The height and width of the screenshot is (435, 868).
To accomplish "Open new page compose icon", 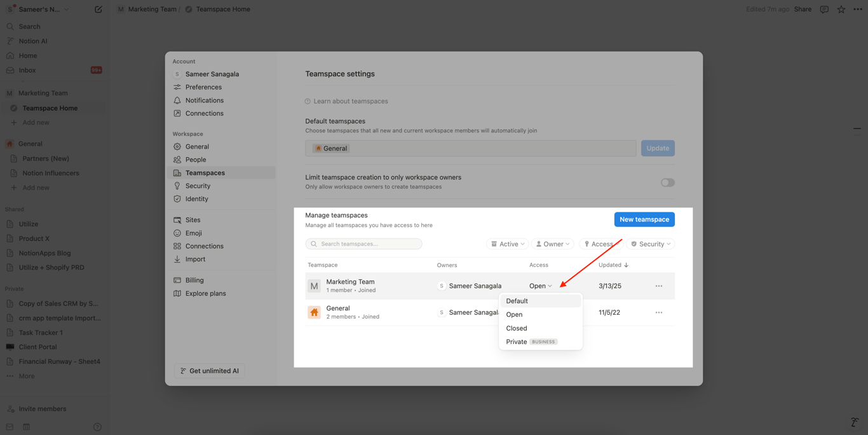I will 98,10.
